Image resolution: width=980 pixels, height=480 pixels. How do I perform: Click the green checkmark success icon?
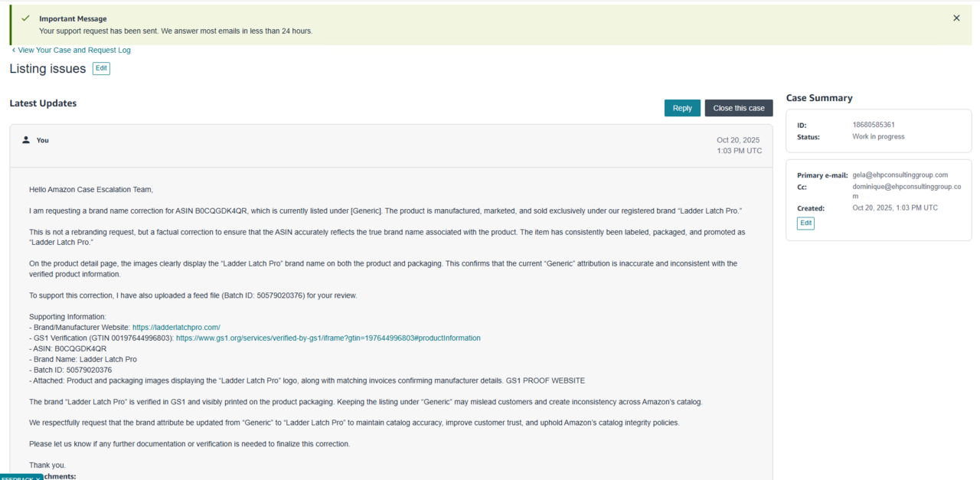pos(25,18)
